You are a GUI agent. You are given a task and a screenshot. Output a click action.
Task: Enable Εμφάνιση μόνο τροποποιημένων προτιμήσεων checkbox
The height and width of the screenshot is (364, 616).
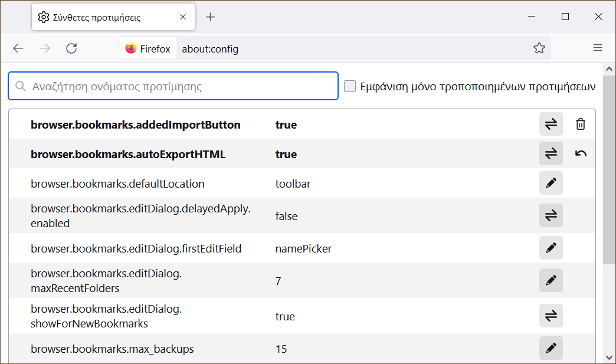350,86
